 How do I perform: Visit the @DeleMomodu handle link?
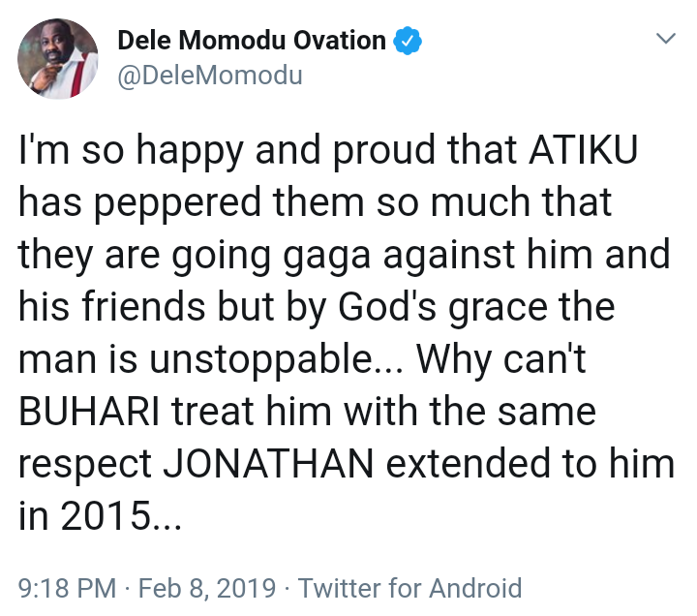[x=209, y=76]
